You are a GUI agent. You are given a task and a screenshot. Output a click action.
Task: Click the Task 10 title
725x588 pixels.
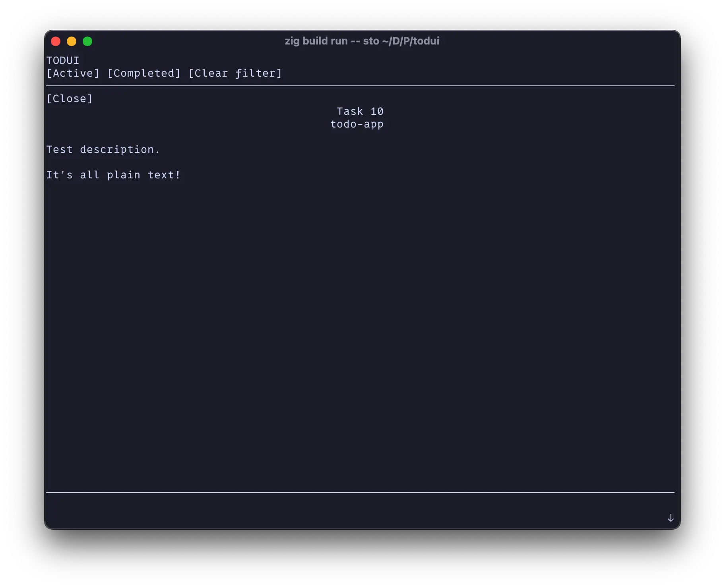pos(360,111)
